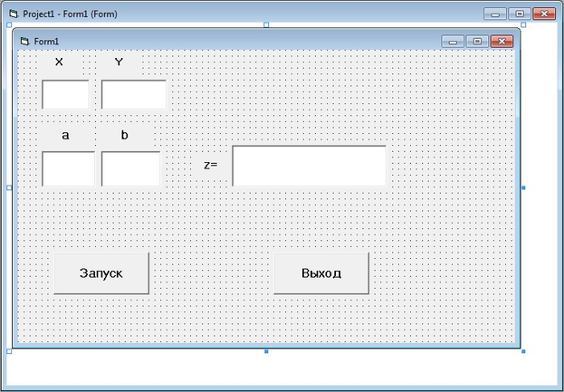Select the result text box beside z=
Screen dimensions: 564x392
tap(310, 166)
